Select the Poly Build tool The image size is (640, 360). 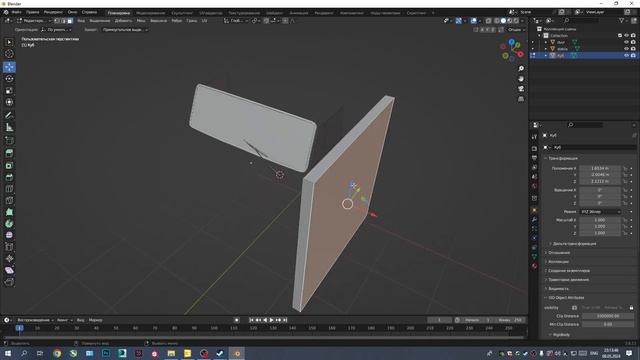tap(9, 212)
